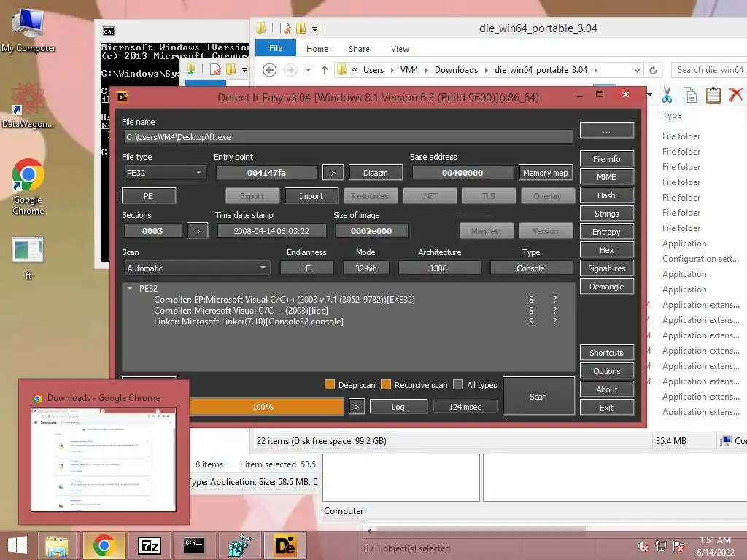Start the Scan button

(x=538, y=396)
